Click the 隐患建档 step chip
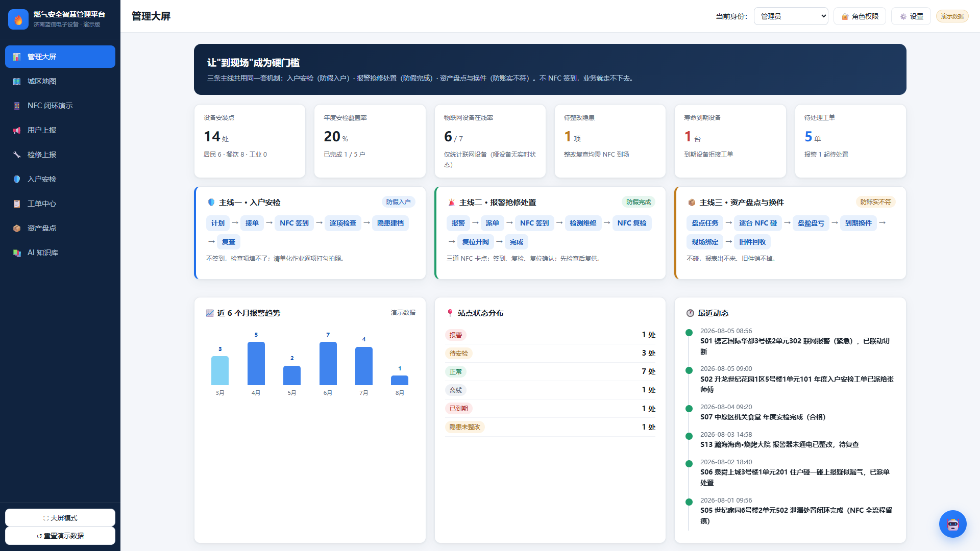This screenshot has width=980, height=551. 390,223
